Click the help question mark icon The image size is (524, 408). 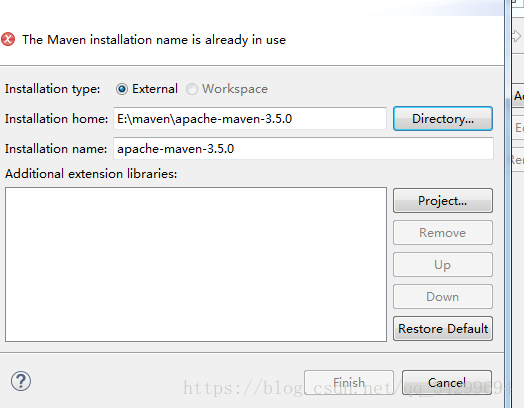point(21,381)
